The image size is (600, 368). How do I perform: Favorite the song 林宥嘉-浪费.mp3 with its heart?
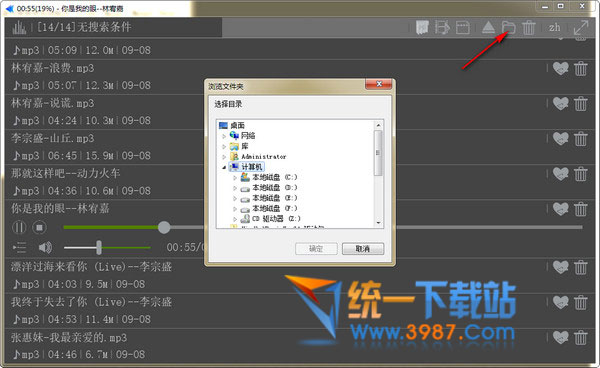pos(561,68)
